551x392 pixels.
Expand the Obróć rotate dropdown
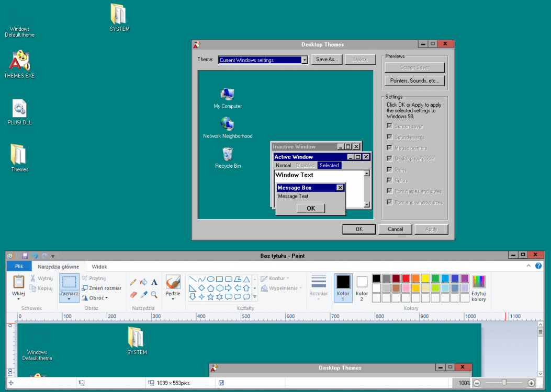point(106,298)
